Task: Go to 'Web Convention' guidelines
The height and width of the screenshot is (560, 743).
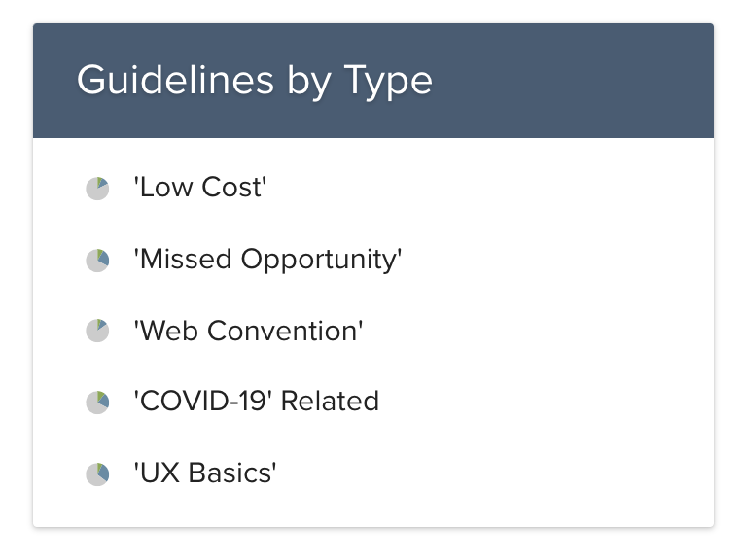Action: pos(248,331)
